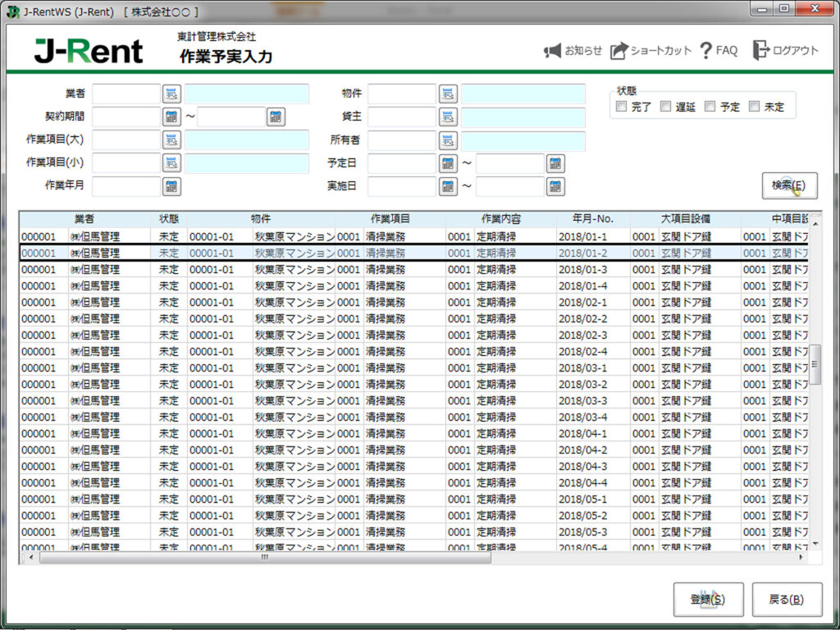The width and height of the screenshot is (840, 630).
Task: Open calendar icon for 予定日 start date
Action: pos(448,163)
